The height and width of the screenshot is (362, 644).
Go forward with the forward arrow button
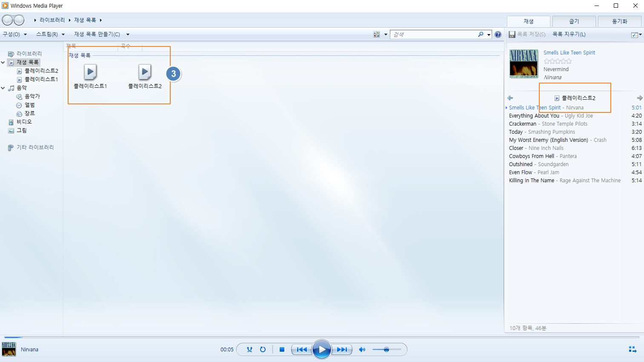click(19, 20)
